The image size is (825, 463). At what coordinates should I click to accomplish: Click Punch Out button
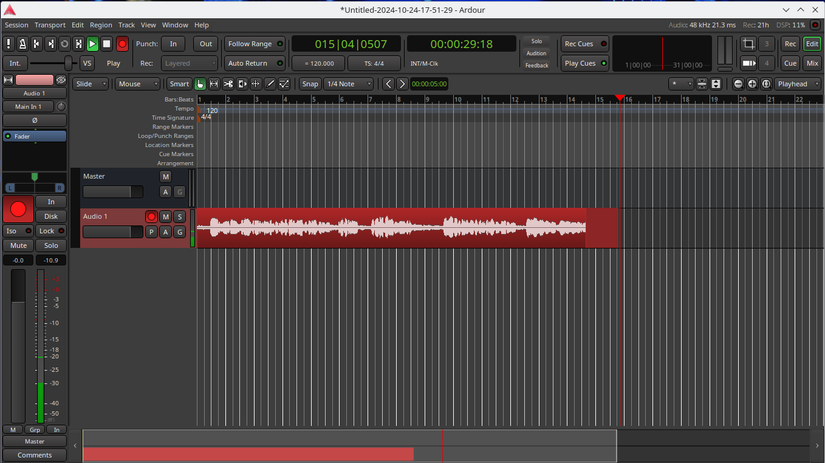[x=206, y=44]
